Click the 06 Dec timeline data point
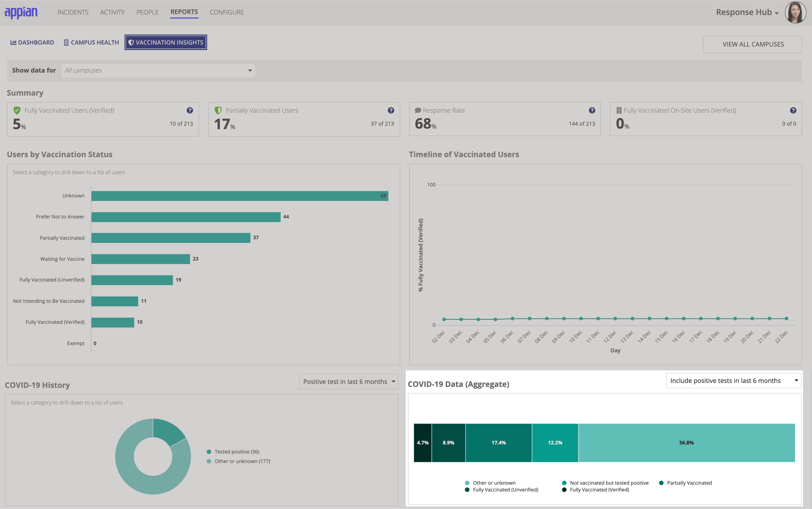812x509 pixels. tap(513, 319)
